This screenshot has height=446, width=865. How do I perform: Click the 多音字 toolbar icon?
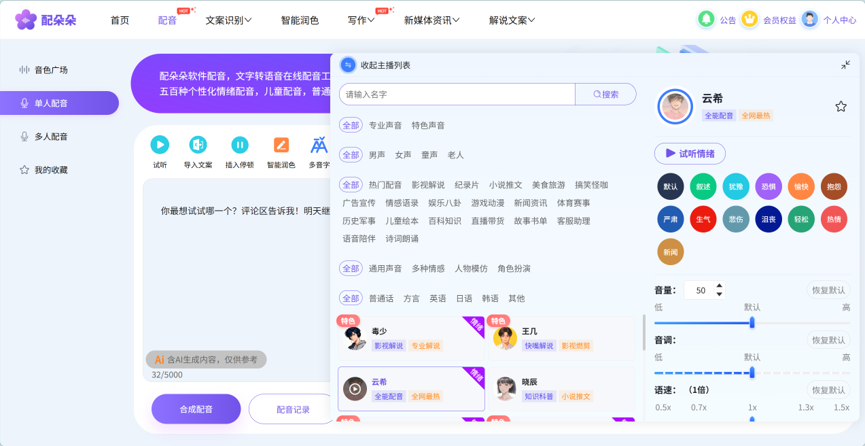[319, 145]
